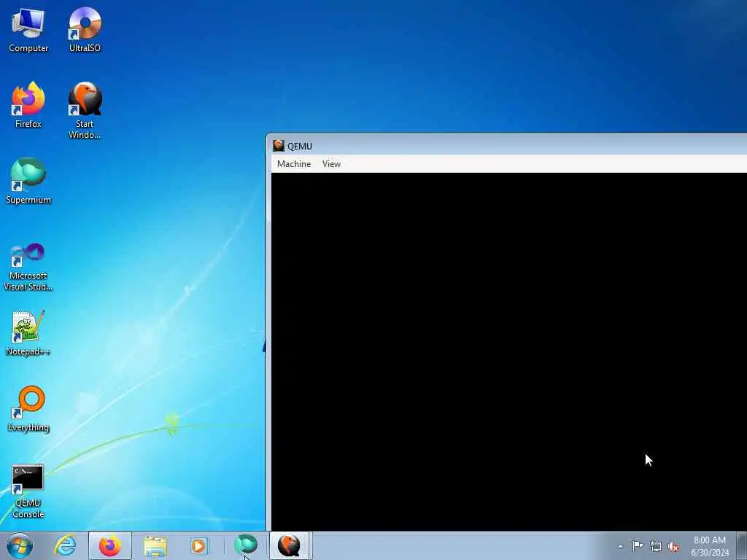Image resolution: width=747 pixels, height=560 pixels.
Task: Open the network tray icon
Action: (656, 547)
